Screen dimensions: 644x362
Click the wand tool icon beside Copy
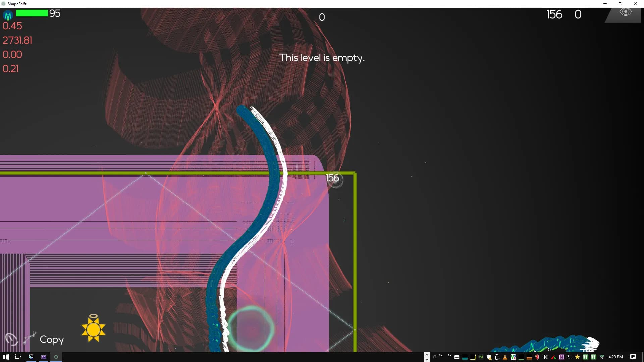pos(30,337)
